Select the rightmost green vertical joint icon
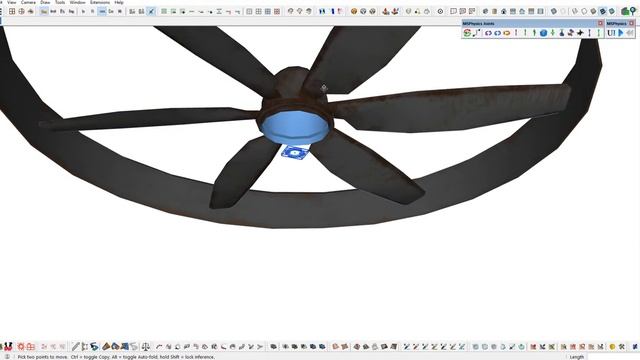 pos(599,33)
